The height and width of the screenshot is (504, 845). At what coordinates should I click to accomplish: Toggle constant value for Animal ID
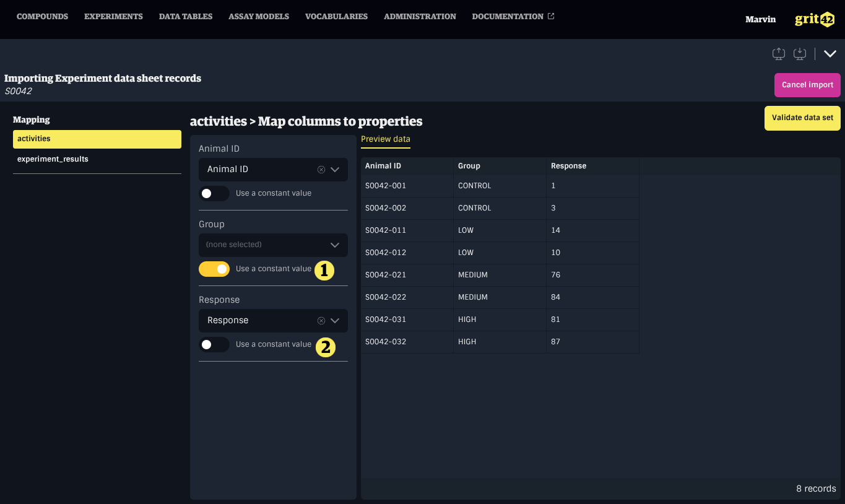click(x=214, y=193)
